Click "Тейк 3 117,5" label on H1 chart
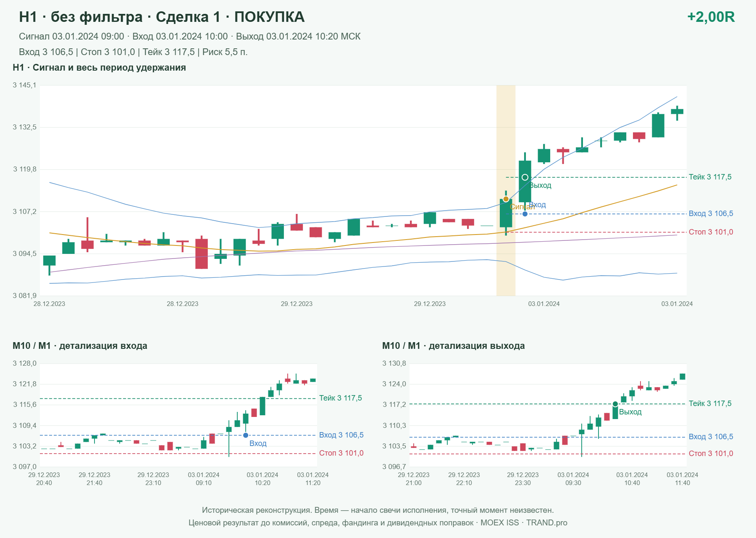This screenshot has height=538, width=756. 710,177
